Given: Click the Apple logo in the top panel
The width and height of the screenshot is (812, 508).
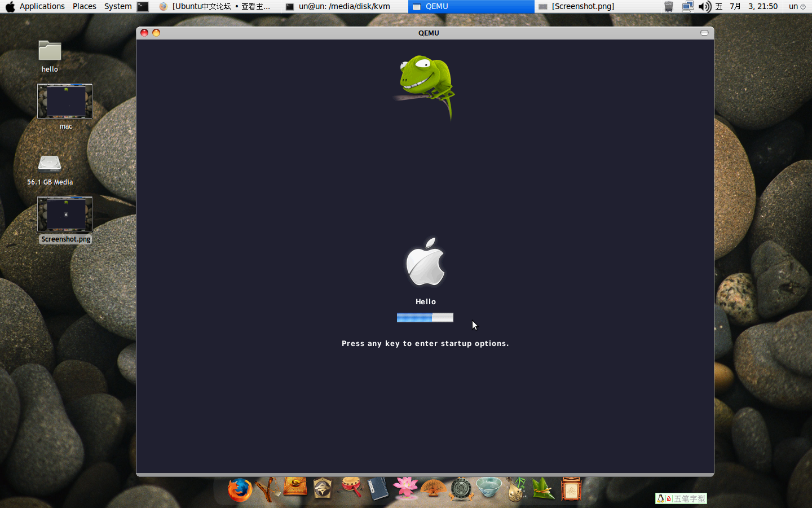Looking at the screenshot, I should [10, 6].
